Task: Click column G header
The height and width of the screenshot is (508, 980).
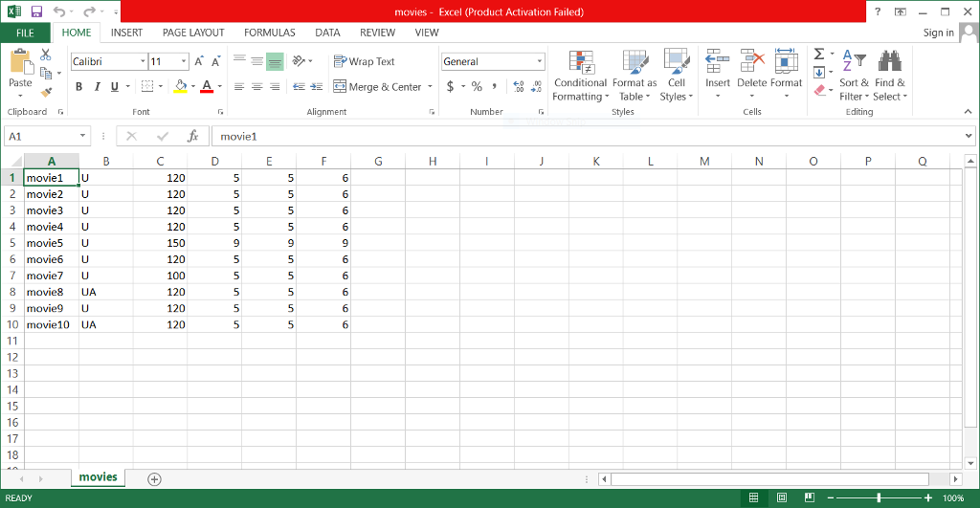Action: [378, 162]
